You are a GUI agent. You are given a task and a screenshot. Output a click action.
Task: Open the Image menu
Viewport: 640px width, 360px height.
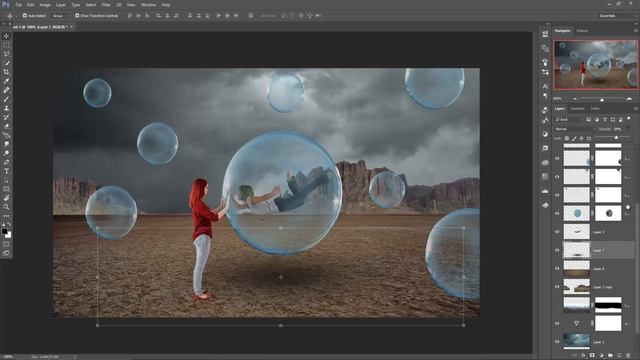(45, 4)
